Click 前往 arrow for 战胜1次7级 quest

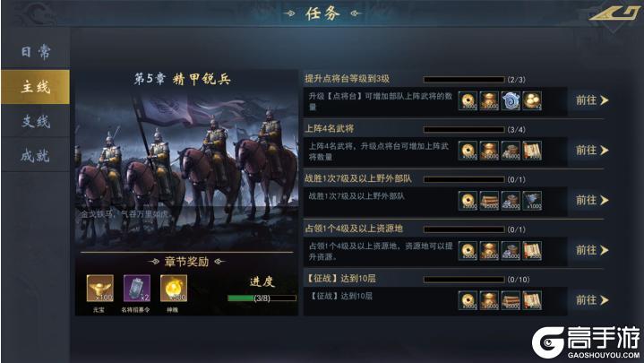pyautogui.click(x=592, y=201)
